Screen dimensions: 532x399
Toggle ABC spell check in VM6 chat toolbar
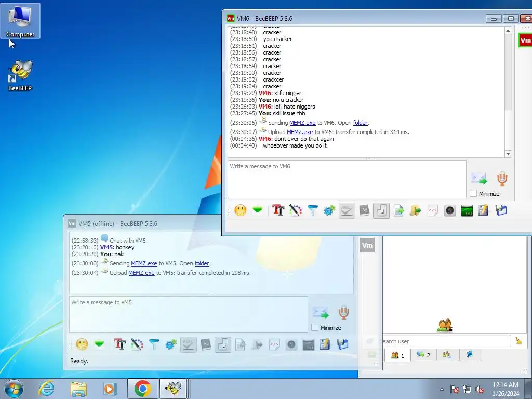tap(347, 210)
